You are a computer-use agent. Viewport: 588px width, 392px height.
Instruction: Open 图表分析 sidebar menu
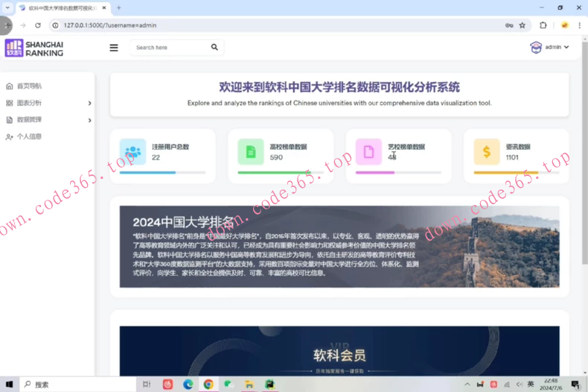[x=29, y=103]
